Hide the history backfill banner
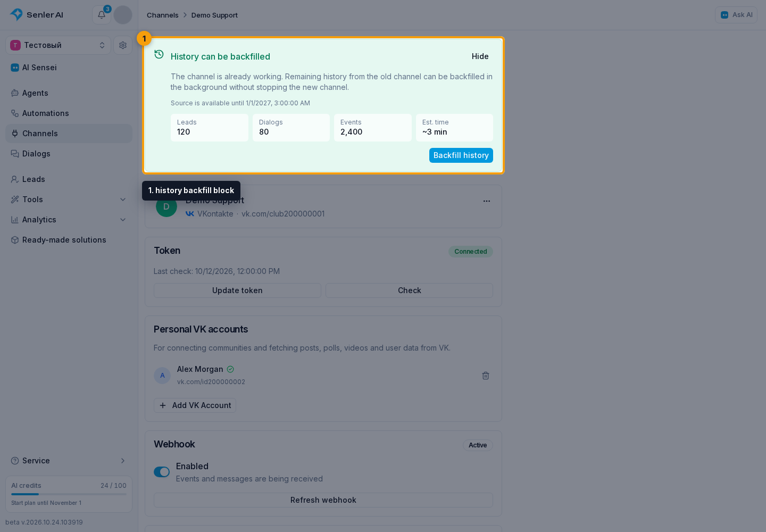Screen dimensions: 766x532 480,56
